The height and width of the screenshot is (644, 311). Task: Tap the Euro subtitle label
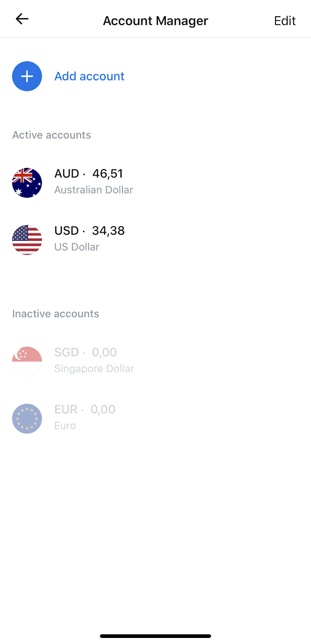pyautogui.click(x=65, y=426)
